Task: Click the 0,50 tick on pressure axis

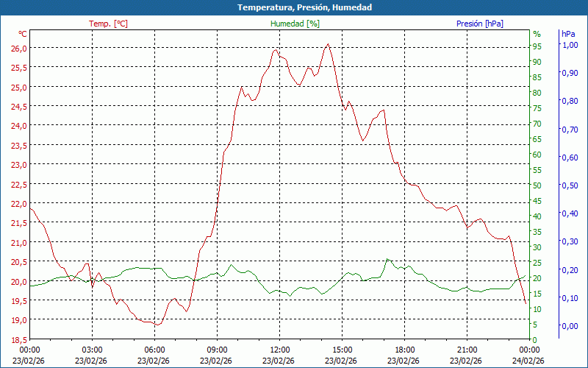Action: click(570, 185)
